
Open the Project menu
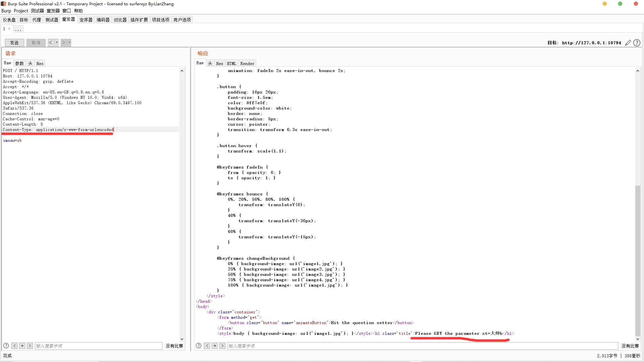[x=21, y=11]
